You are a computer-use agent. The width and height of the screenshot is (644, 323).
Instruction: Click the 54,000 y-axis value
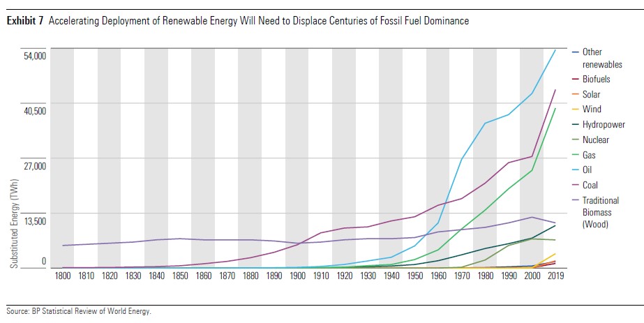(x=35, y=55)
